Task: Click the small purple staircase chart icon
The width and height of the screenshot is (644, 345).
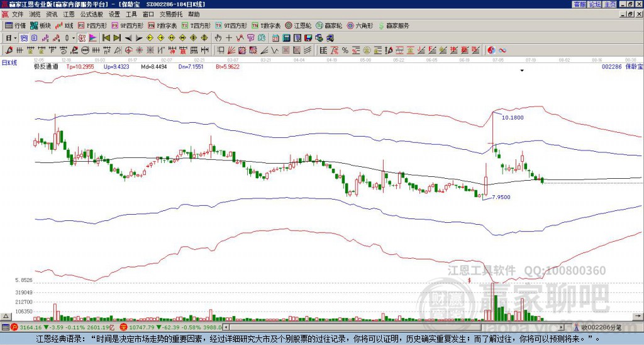Action: pyautogui.click(x=45, y=38)
